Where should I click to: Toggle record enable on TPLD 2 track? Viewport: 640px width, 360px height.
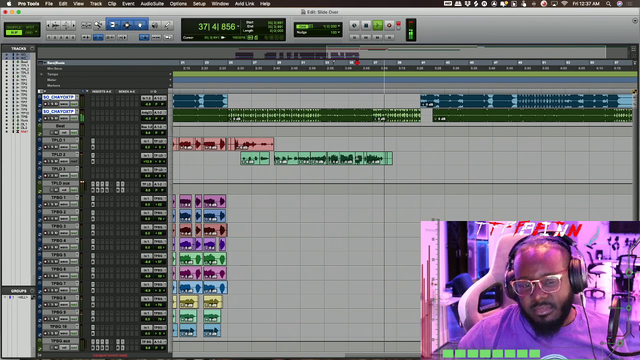click(x=46, y=161)
